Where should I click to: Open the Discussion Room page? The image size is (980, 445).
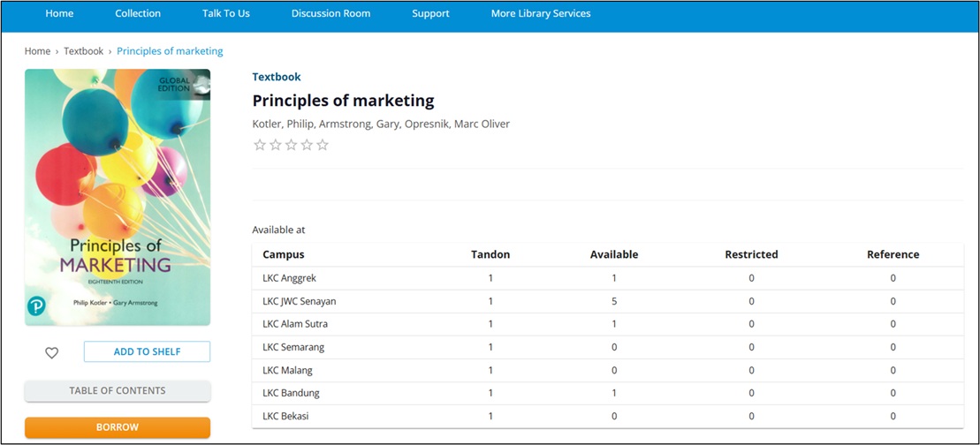330,13
